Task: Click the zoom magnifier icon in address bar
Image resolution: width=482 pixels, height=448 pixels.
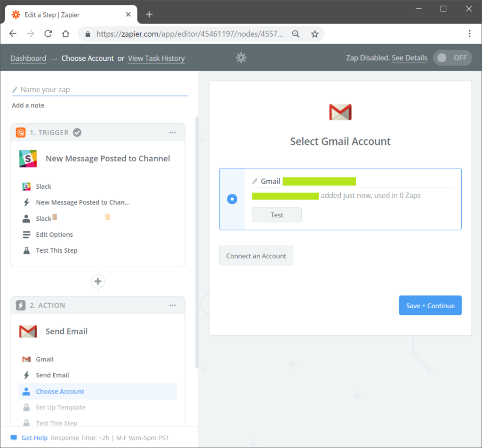Action: (296, 34)
